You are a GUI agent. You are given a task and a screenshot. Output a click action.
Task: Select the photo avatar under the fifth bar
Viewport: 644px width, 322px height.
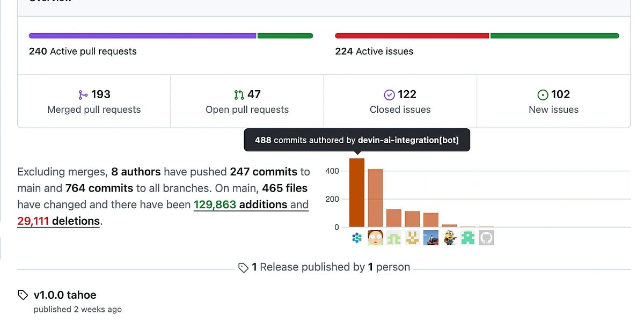[x=431, y=238]
